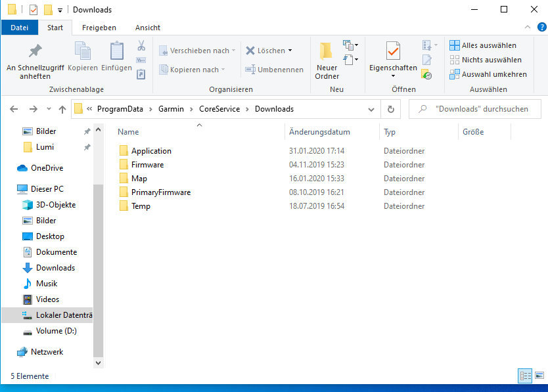Click the Kopieren icon in the ribbon
The image size is (548, 392).
[83, 51]
